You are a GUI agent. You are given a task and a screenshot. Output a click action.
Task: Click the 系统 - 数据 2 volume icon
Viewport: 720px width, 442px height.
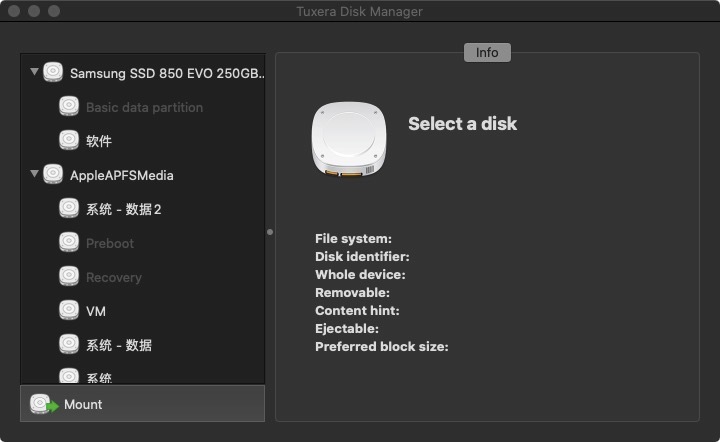coord(69,209)
